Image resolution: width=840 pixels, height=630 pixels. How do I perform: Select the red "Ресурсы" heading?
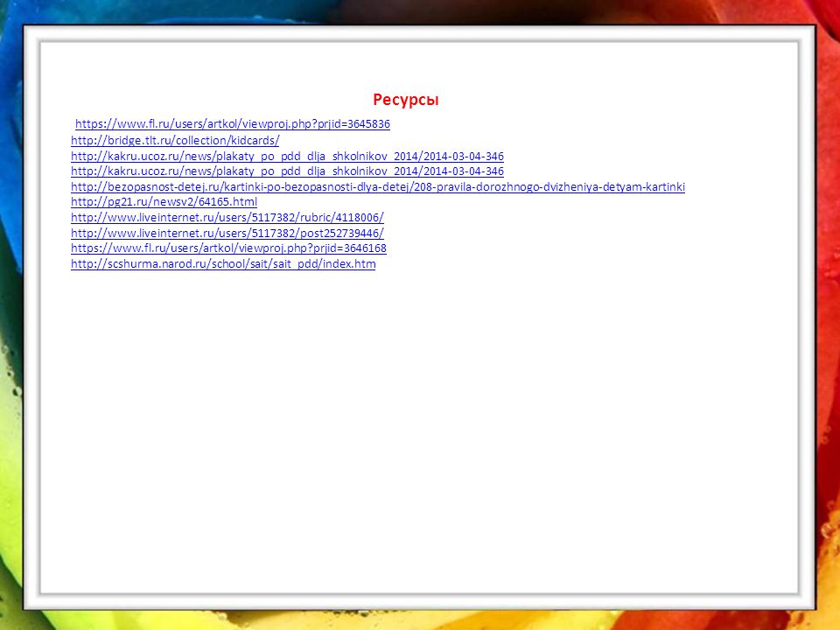406,100
